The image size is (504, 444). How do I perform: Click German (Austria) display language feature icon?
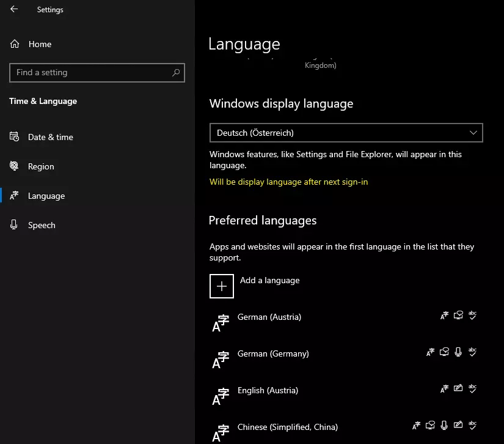(x=444, y=316)
